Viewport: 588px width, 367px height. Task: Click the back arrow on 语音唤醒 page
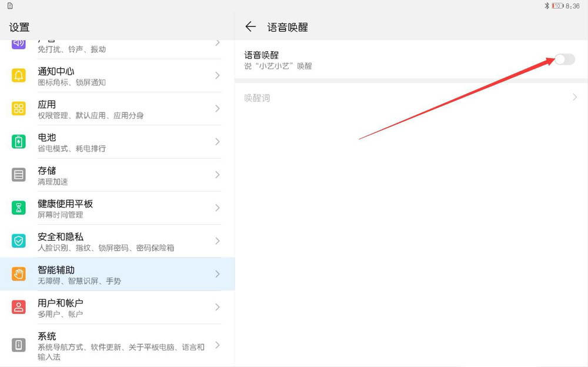coord(251,26)
